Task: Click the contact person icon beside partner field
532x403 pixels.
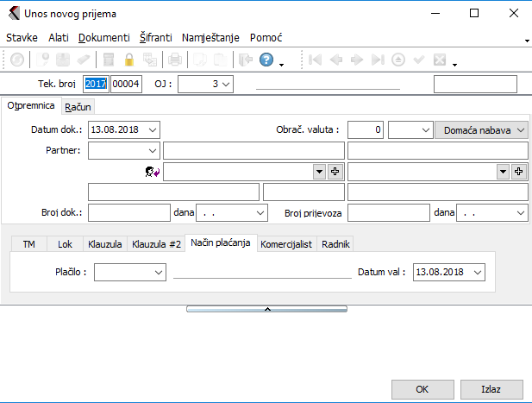Action: tap(153, 172)
